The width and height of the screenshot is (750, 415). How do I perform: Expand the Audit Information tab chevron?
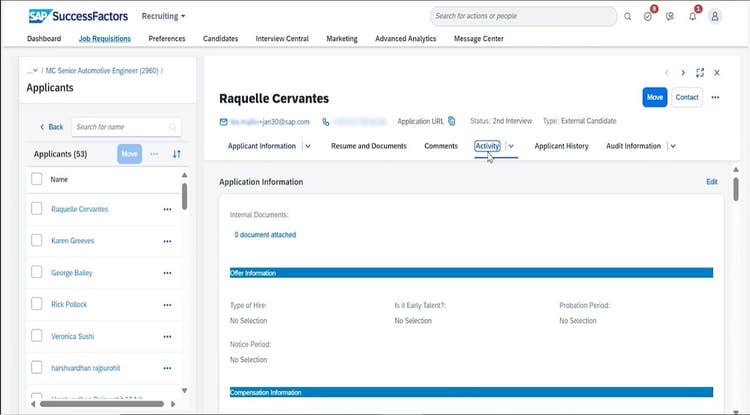[x=673, y=146]
